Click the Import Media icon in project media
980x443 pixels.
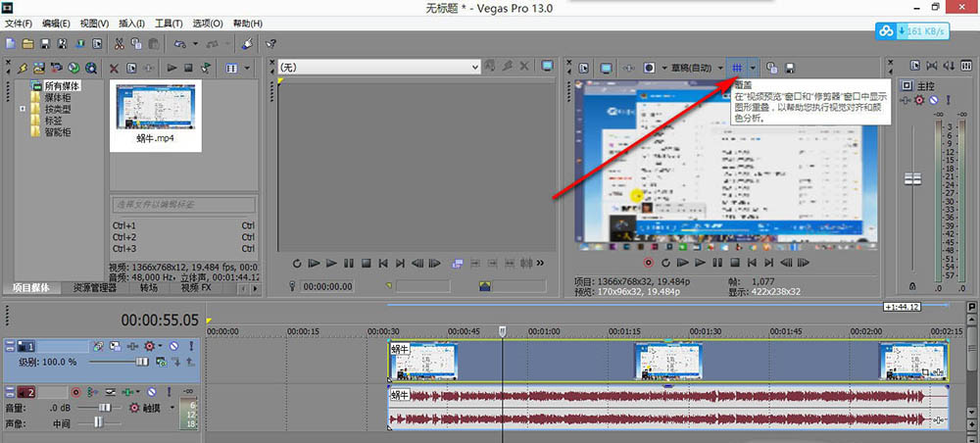(39, 68)
